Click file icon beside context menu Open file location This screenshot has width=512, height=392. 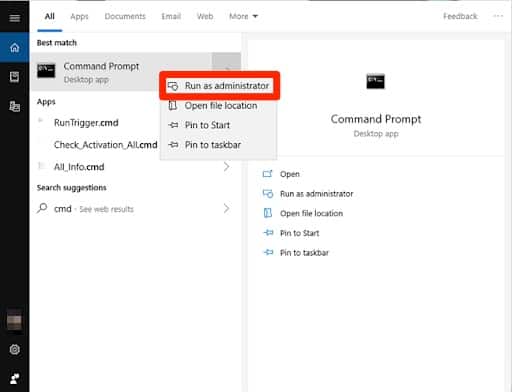[173, 106]
